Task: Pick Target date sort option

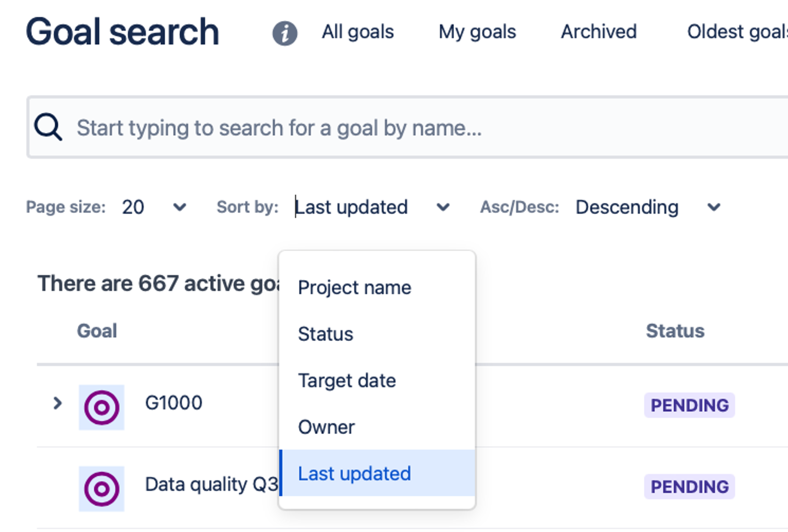Action: [347, 380]
